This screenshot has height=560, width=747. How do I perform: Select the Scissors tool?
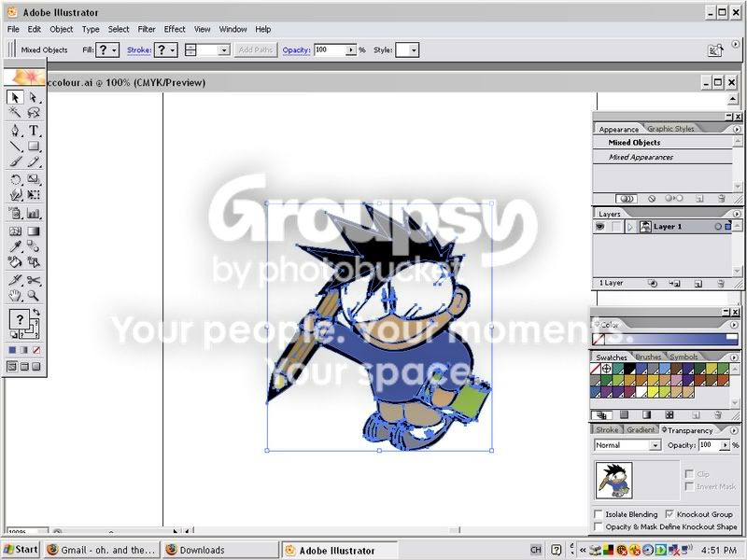(34, 280)
